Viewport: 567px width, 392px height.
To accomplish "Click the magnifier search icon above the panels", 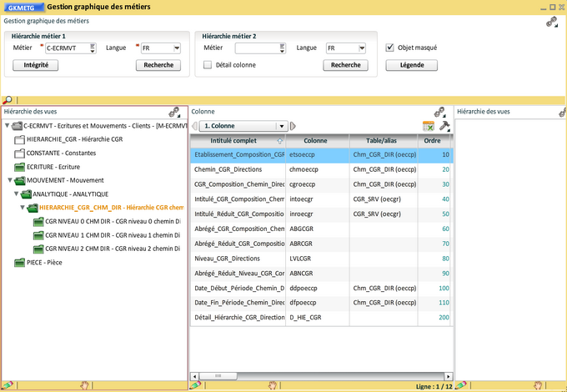I will [x=8, y=100].
